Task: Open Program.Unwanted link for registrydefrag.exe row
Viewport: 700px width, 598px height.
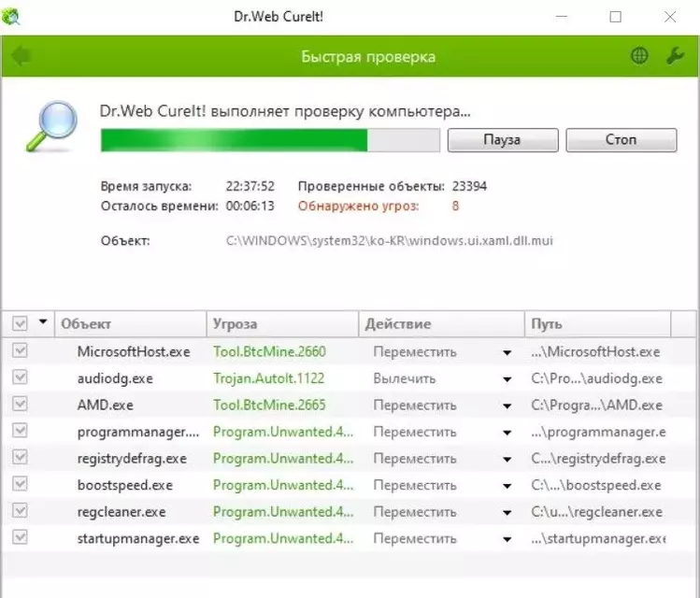Action: click(283, 459)
